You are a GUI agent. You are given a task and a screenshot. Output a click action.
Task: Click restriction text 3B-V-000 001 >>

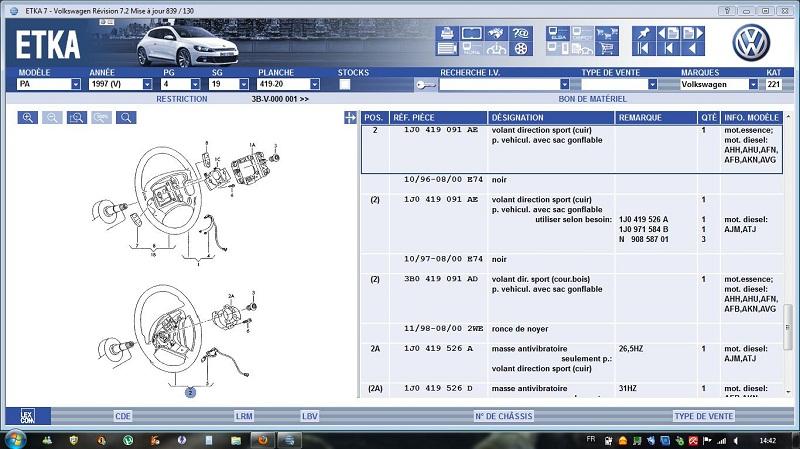280,99
